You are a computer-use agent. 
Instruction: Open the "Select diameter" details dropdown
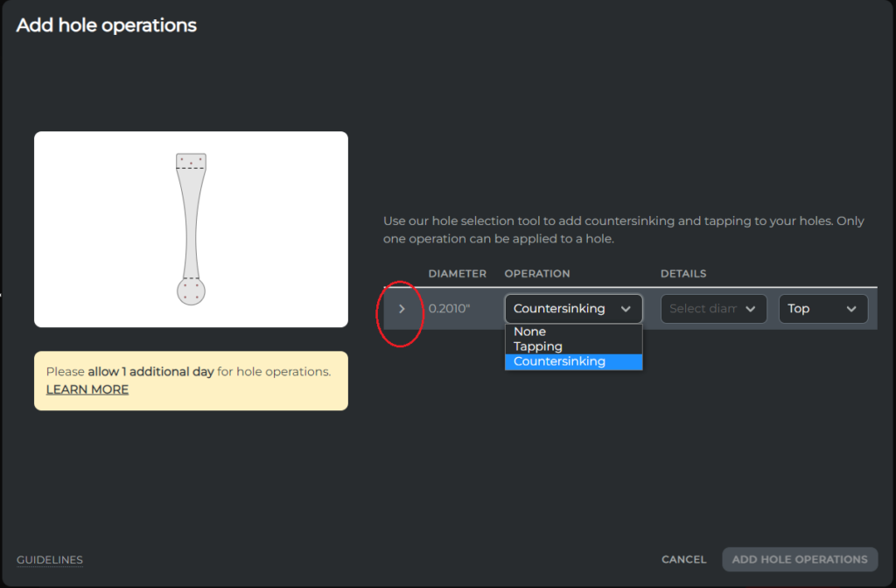tap(713, 308)
